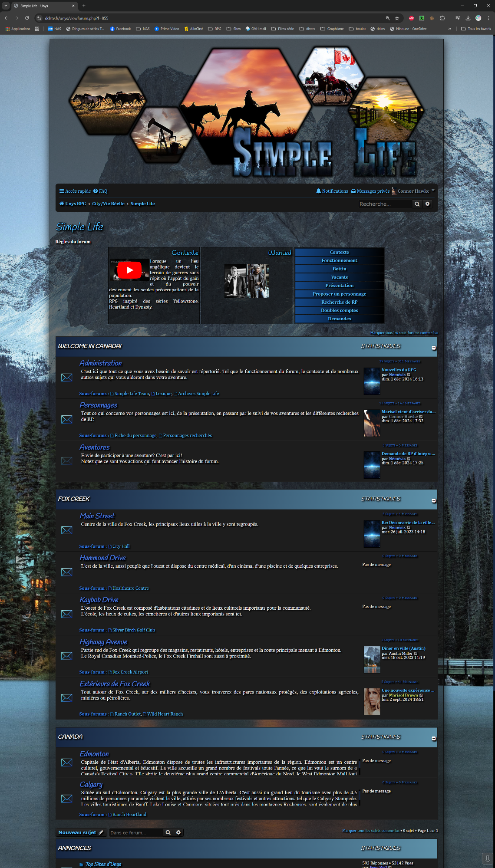Screen dimensions: 495x868
Task: Select Contexte in the blue menu
Action: [x=339, y=252]
